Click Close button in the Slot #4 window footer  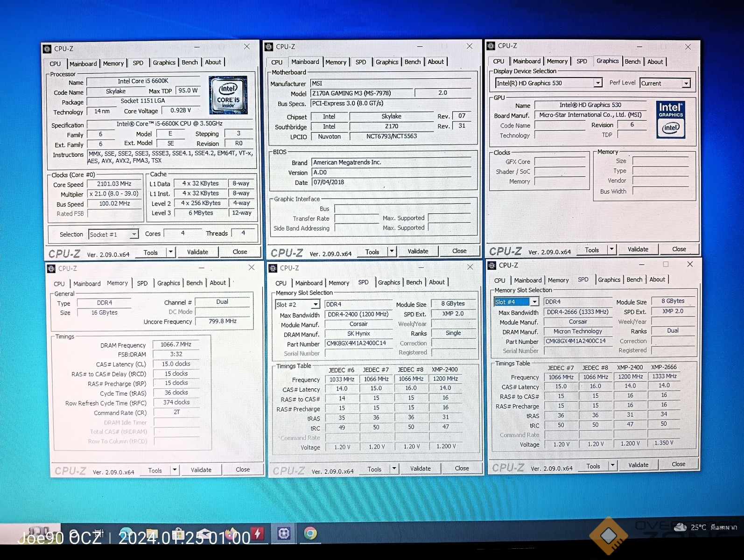pyautogui.click(x=678, y=464)
